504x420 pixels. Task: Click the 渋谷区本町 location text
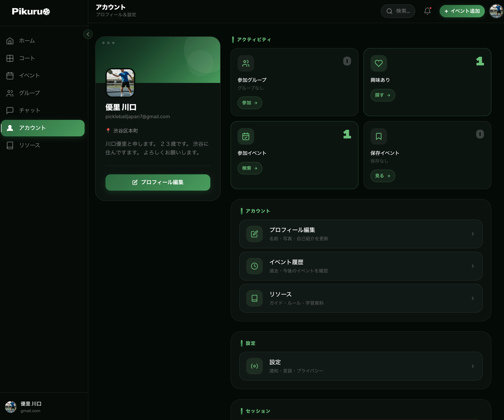[x=125, y=131]
